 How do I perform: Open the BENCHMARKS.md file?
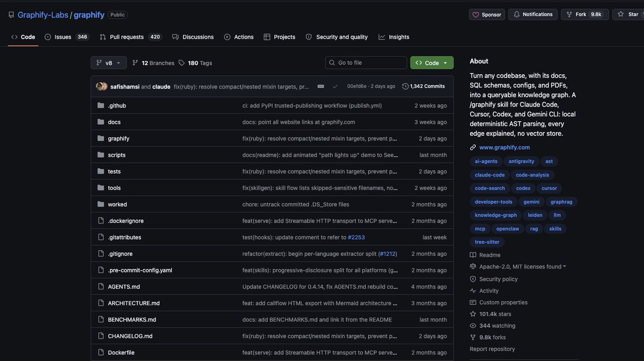[132, 320]
